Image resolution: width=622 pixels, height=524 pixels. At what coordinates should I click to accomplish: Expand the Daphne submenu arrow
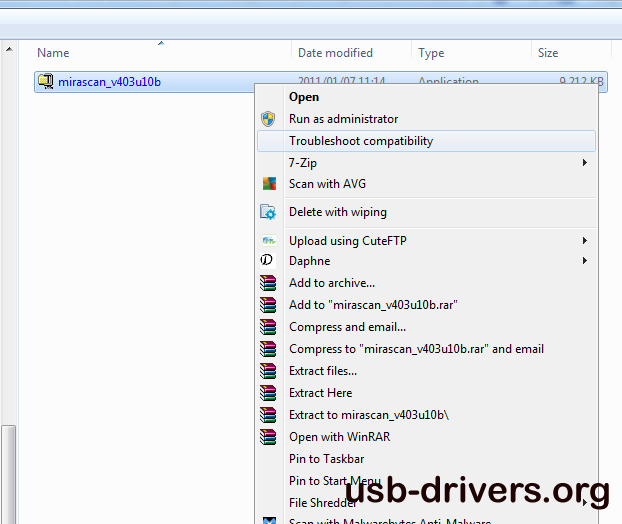coord(585,261)
